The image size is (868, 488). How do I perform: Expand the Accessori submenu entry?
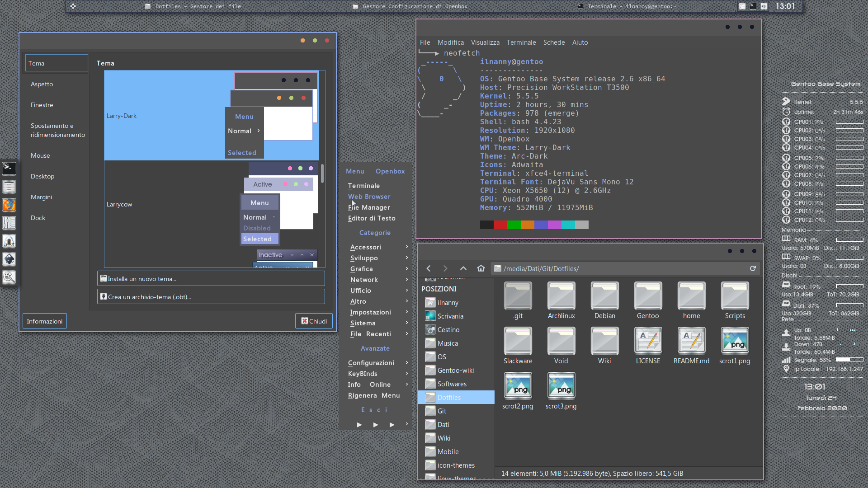[x=376, y=247]
